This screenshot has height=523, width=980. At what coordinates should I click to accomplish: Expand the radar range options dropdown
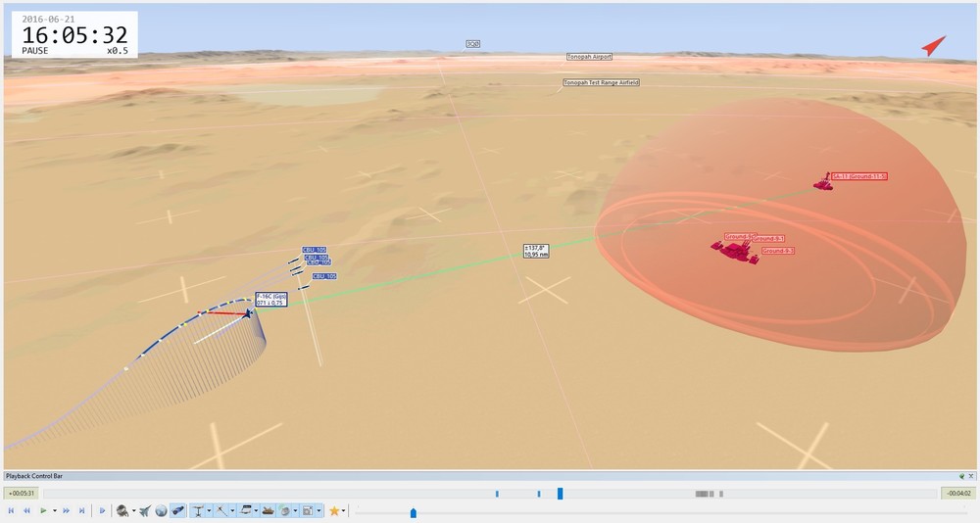tap(295, 511)
